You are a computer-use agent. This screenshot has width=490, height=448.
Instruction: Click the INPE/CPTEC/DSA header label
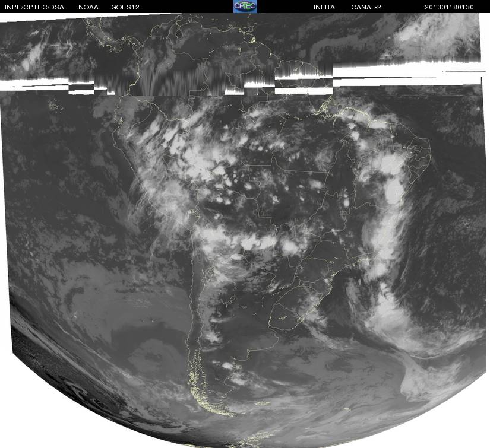(x=34, y=7)
